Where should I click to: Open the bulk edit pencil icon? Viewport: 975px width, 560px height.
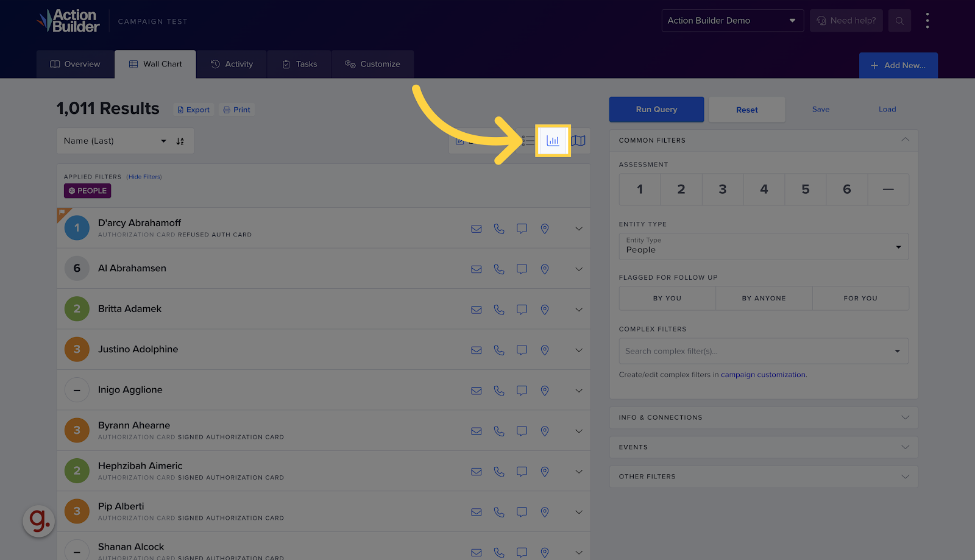click(x=460, y=141)
